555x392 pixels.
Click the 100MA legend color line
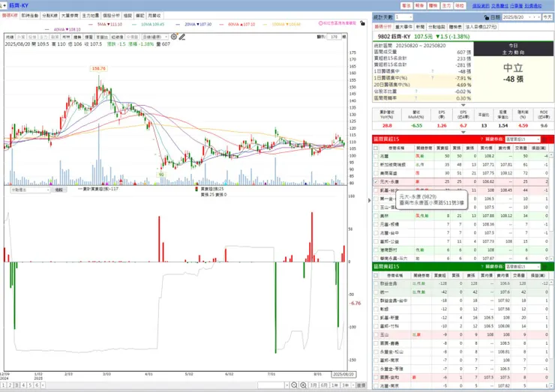(264, 25)
